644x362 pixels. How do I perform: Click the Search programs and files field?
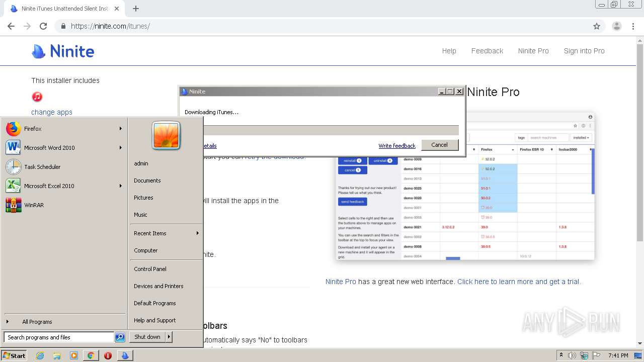[x=59, y=337]
